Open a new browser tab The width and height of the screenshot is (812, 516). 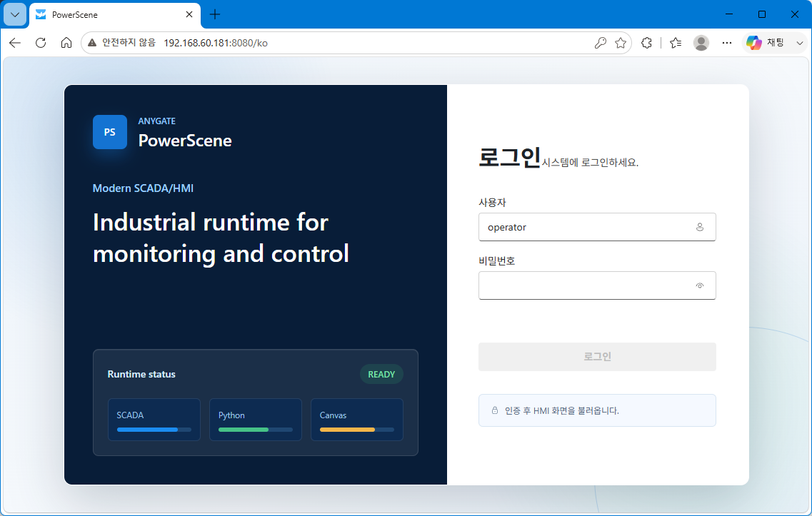pos(214,14)
